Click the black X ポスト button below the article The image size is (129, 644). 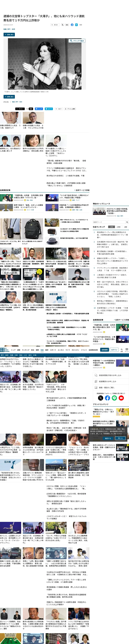(20, 109)
